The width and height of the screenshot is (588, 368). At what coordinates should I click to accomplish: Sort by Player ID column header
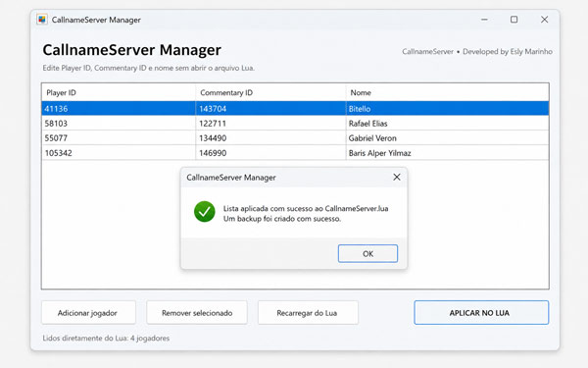pyautogui.click(x=119, y=92)
